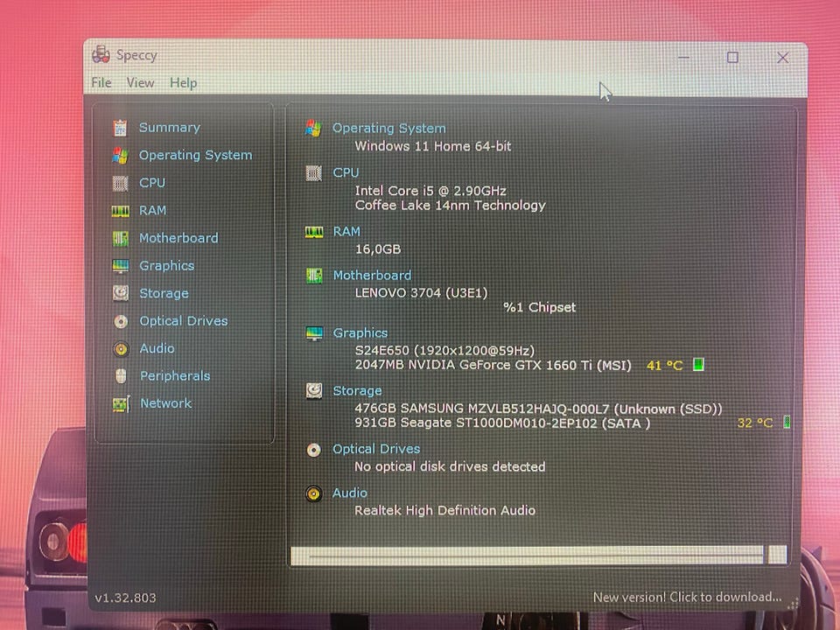Viewport: 840px width, 630px height.
Task: Click the Seagate ST1000DM010 drive entry
Action: 502,423
